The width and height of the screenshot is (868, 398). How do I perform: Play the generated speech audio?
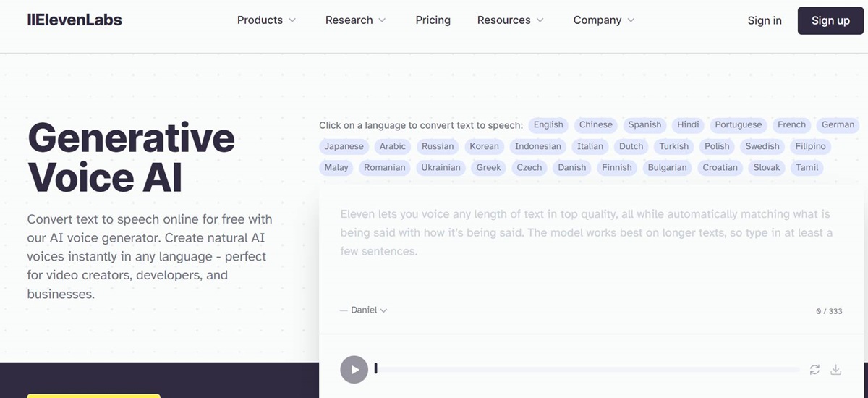tap(354, 370)
